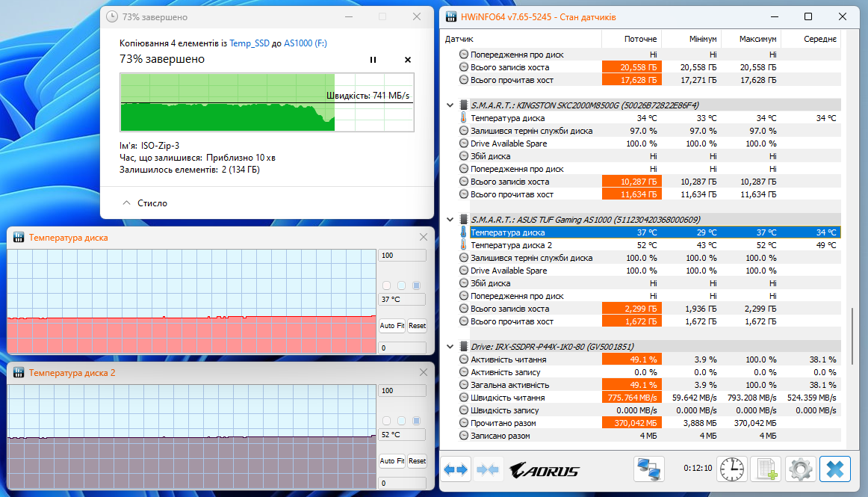The height and width of the screenshot is (497, 868).
Task: Click the logging start sheet icon in HWiNFO
Action: pos(766,469)
